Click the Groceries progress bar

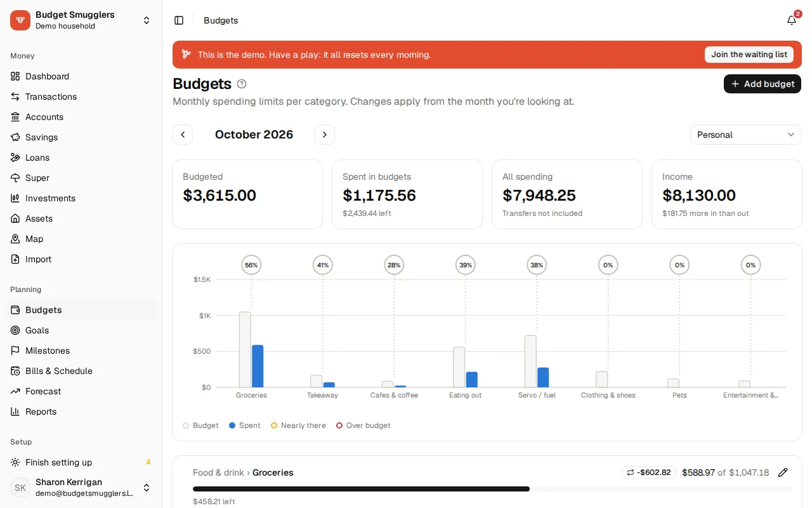pyautogui.click(x=492, y=489)
